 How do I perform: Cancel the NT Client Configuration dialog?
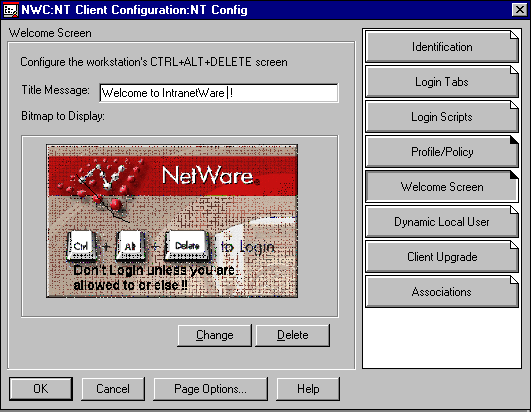coord(113,389)
